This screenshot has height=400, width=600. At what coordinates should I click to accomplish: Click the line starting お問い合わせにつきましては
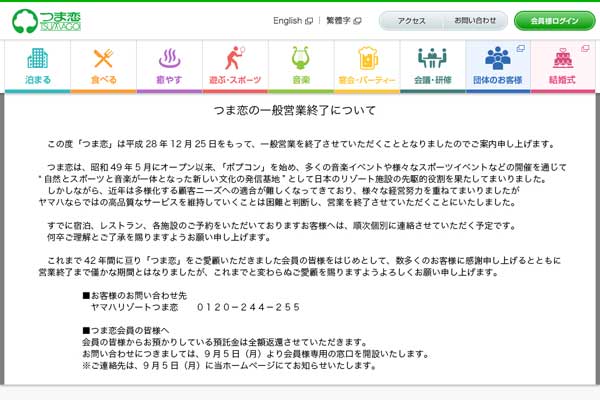[x=255, y=354]
